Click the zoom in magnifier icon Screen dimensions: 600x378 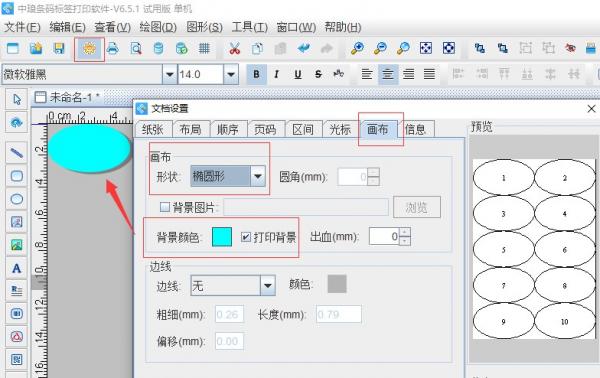[357, 49]
